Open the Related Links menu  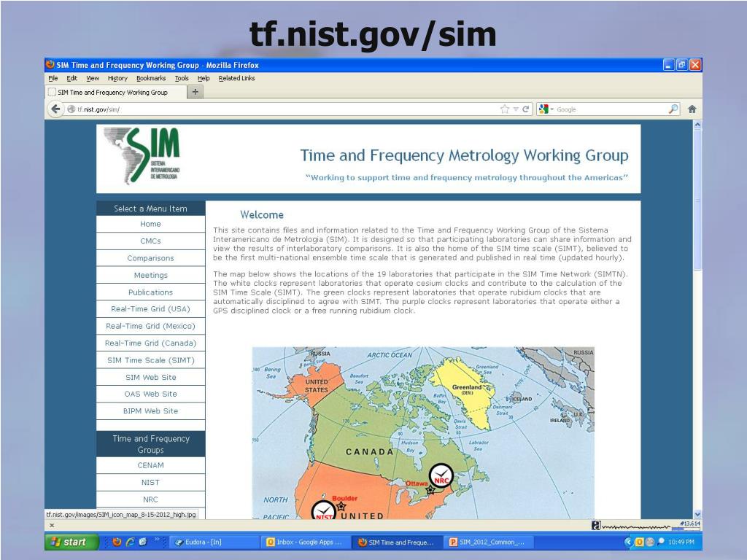coord(237,78)
